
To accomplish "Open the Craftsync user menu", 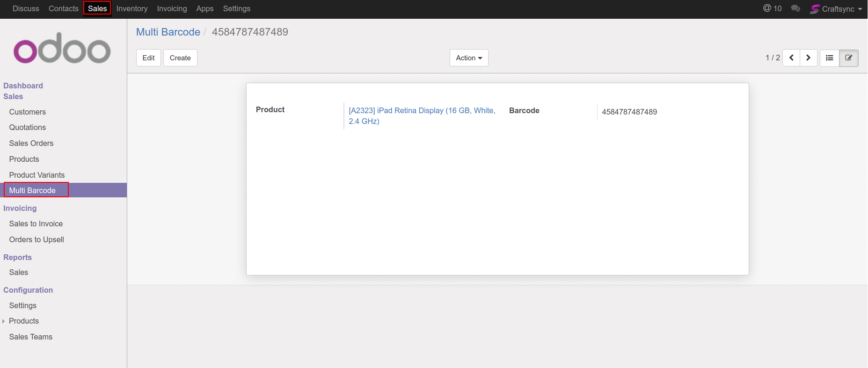I will pyautogui.click(x=837, y=9).
